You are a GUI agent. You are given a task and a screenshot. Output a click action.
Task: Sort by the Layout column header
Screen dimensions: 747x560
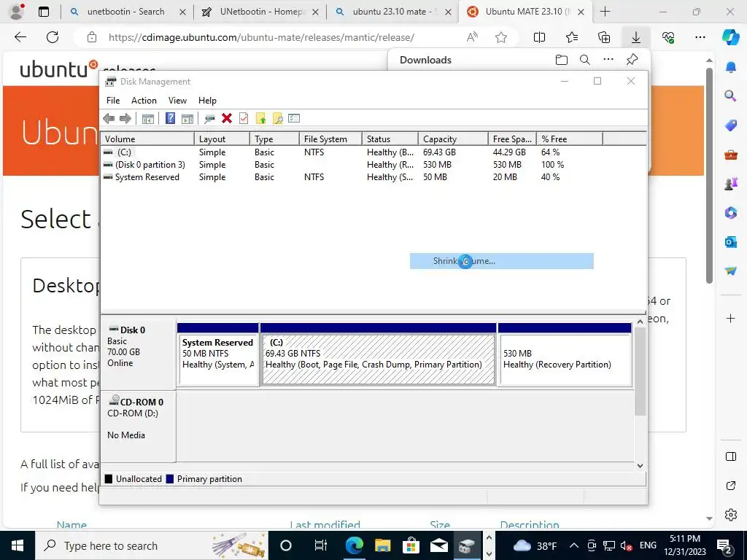[222, 139]
